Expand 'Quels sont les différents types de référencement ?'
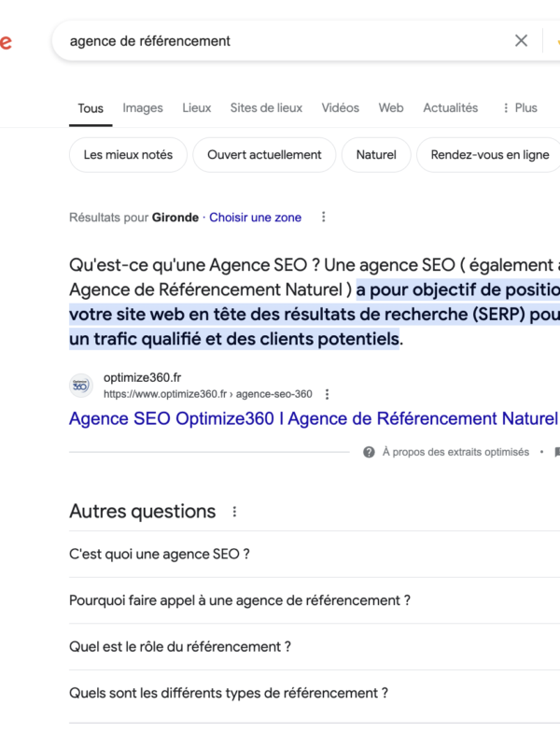The width and height of the screenshot is (560, 747). click(x=229, y=693)
